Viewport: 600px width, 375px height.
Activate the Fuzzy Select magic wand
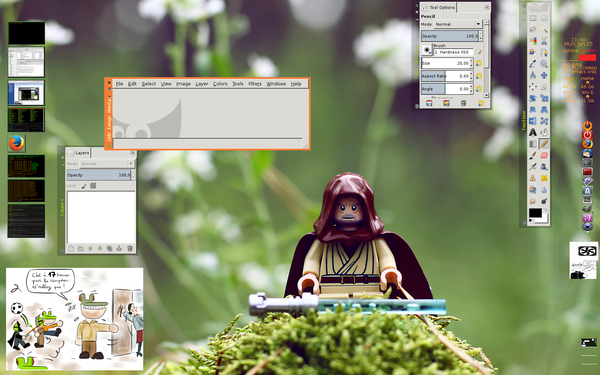pos(544,29)
